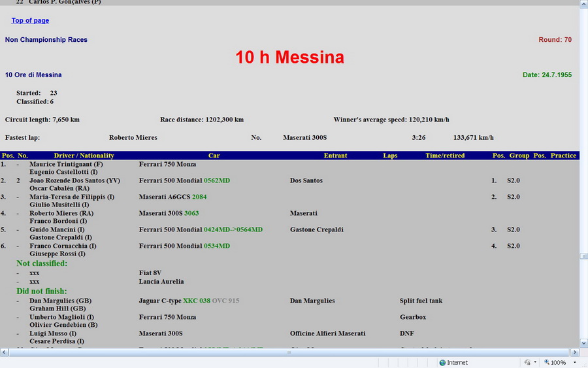The height and width of the screenshot is (368, 588).
Task: Click the '10 h Messina' heading
Action: click(x=290, y=58)
